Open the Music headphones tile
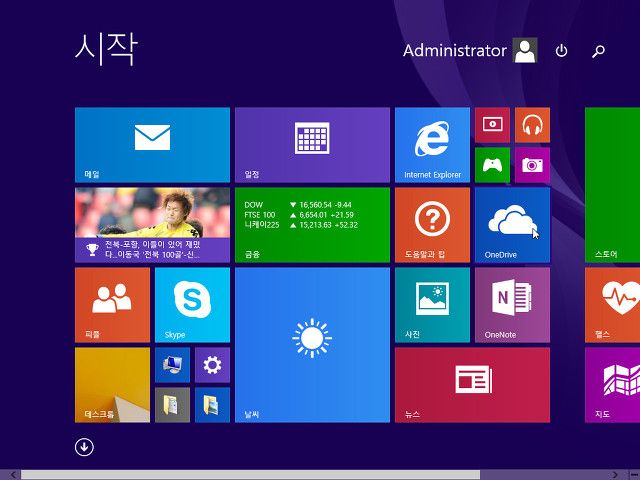Image resolution: width=640 pixels, height=480 pixels. click(x=532, y=125)
